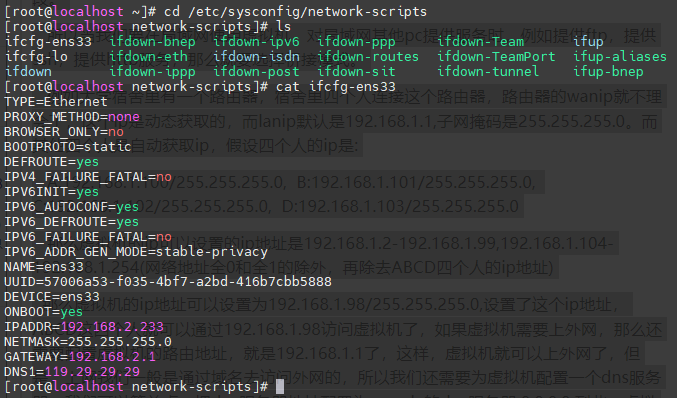Select the PROXY_METHOD none value

point(124,117)
